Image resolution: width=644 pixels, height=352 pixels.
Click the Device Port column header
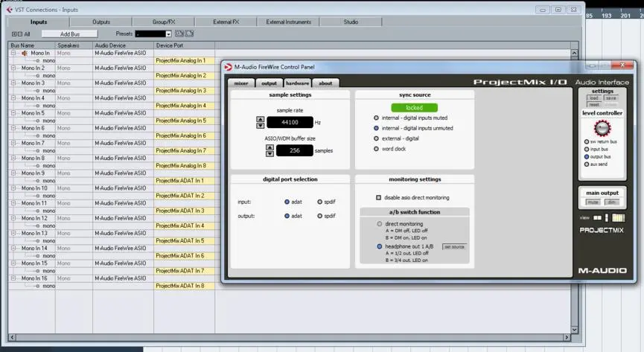184,45
